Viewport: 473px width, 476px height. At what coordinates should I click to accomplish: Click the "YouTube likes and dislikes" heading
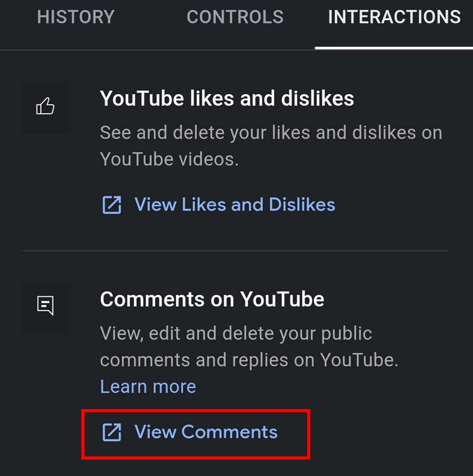point(227,98)
